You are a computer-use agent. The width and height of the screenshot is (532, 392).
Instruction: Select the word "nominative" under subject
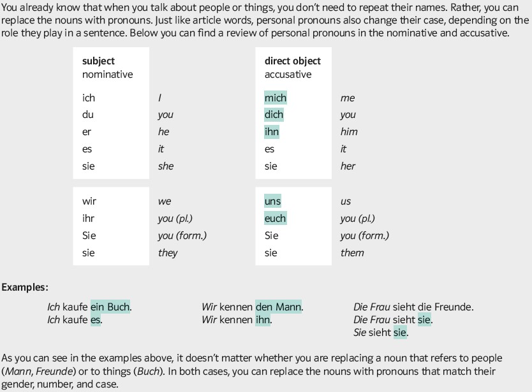click(108, 75)
